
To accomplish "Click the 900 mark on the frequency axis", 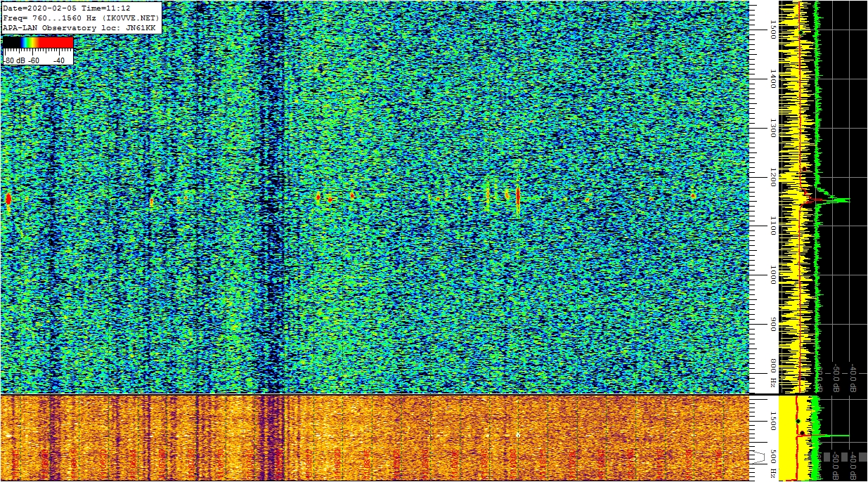I will tap(772, 324).
